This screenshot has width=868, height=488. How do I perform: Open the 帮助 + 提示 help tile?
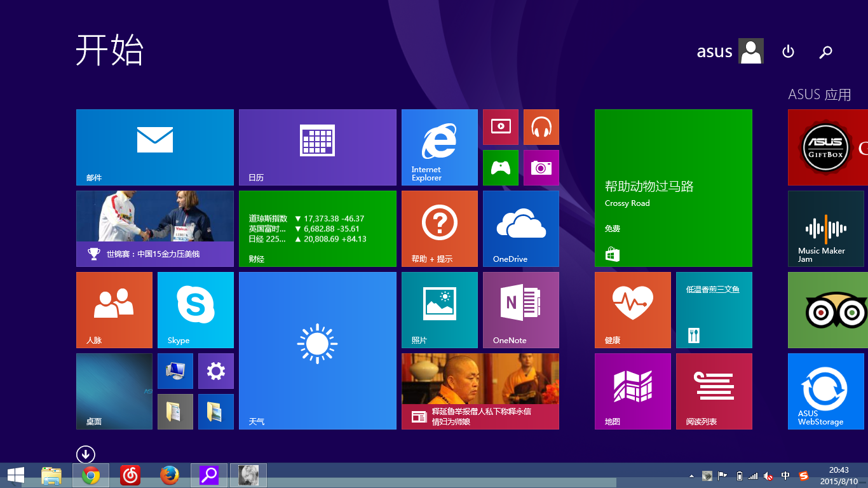click(440, 229)
